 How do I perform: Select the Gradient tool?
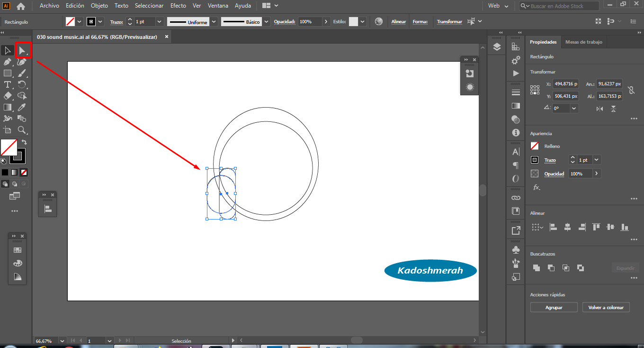click(x=8, y=107)
